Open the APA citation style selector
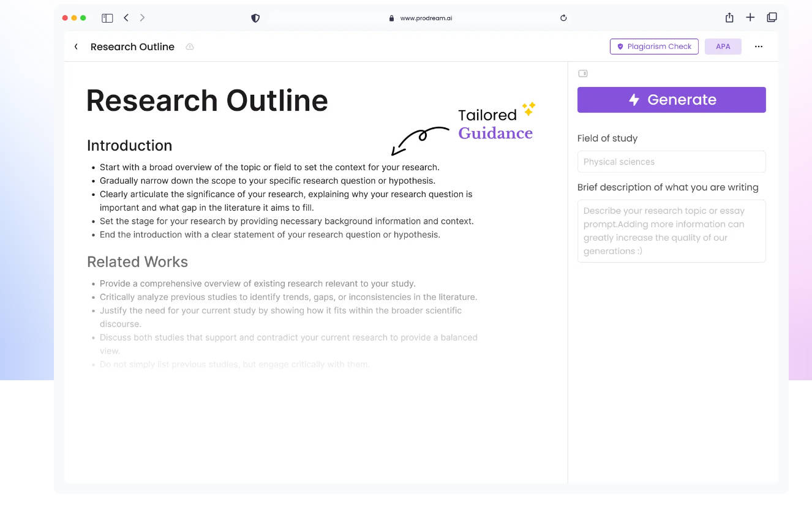812x510 pixels. tap(723, 47)
